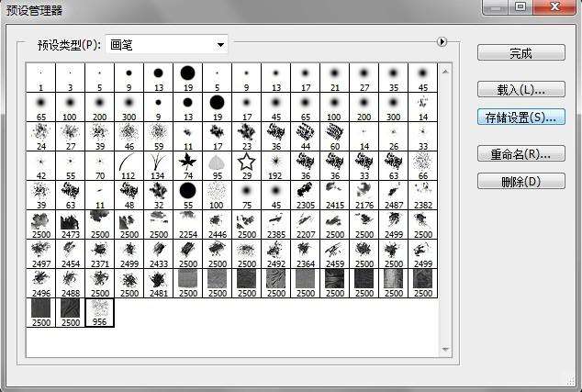582x392 pixels.
Task: Select the 74 maple leaf brush
Action: coord(188,165)
